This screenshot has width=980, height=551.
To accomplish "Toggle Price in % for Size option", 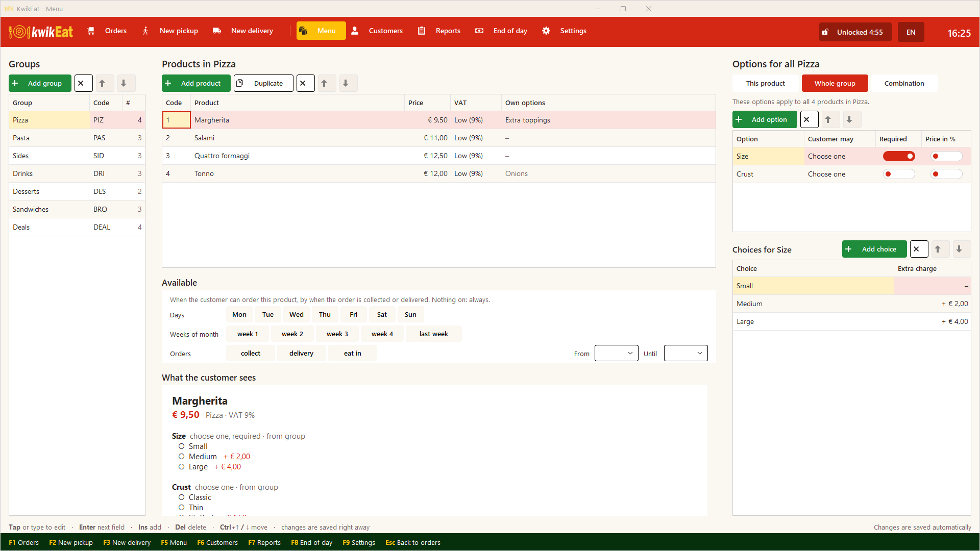I will [946, 156].
